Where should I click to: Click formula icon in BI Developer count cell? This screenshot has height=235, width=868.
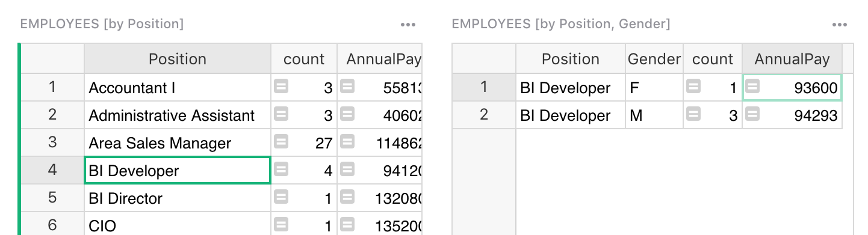[281, 169]
